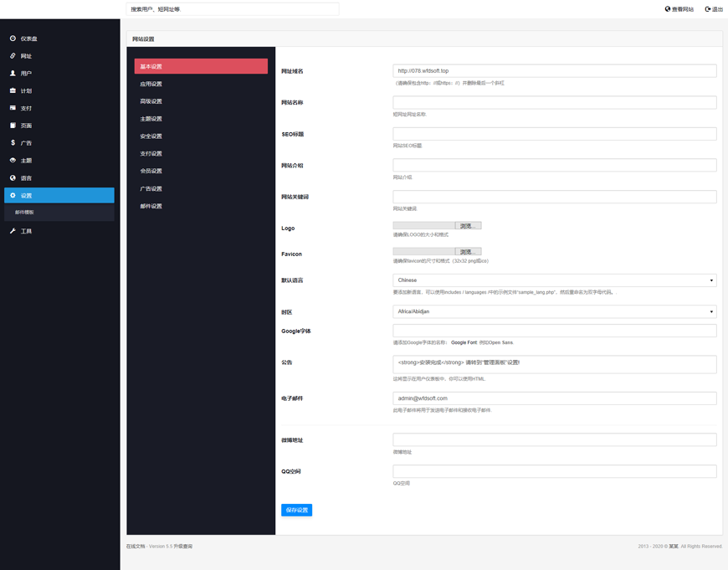Click the 网址 link icon in sidebar
This screenshot has height=570, width=728.
tap(13, 56)
